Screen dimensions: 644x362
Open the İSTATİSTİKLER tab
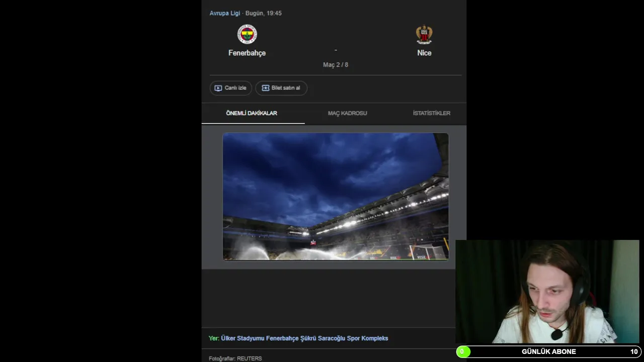[x=431, y=113]
